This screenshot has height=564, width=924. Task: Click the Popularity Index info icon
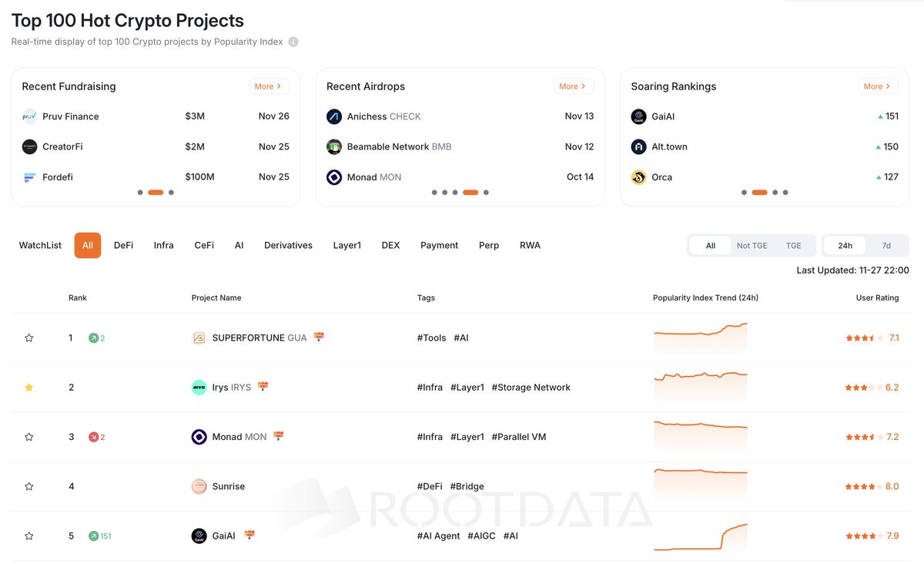click(x=293, y=42)
